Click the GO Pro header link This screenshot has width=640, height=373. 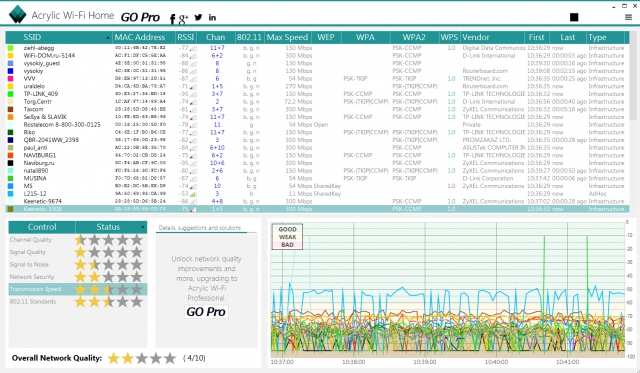coord(140,18)
